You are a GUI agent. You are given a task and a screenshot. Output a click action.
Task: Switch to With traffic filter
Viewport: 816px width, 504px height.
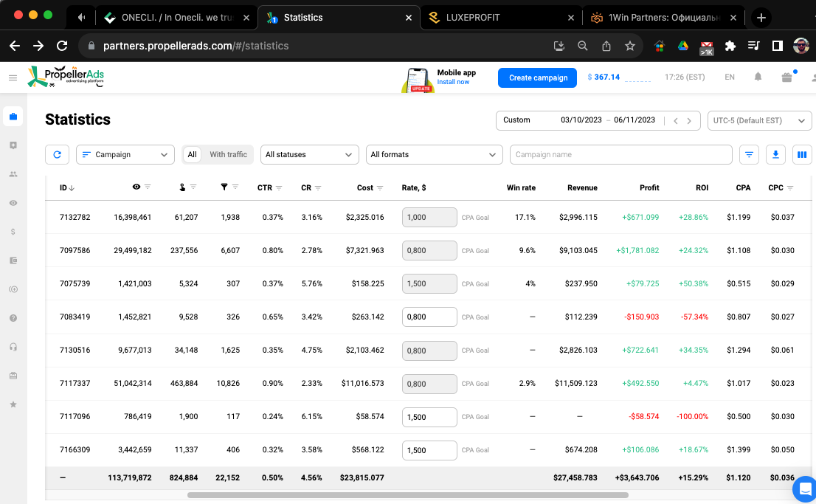pyautogui.click(x=229, y=155)
